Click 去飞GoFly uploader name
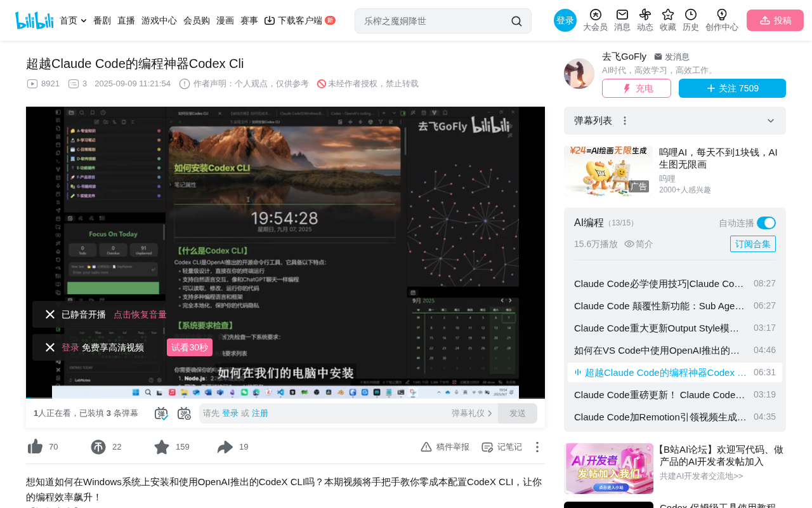Image resolution: width=812 pixels, height=508 pixels. (624, 57)
